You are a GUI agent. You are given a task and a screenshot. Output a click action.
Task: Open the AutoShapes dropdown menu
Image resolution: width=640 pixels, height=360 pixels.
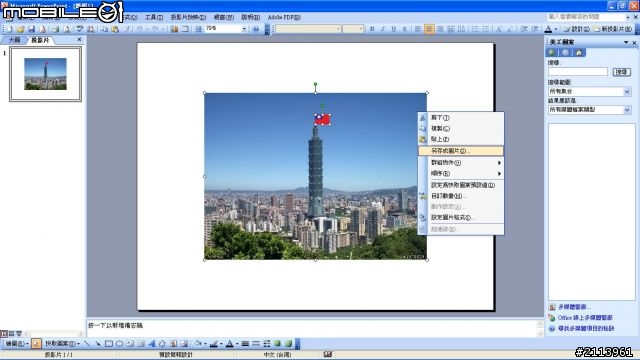[x=62, y=344]
